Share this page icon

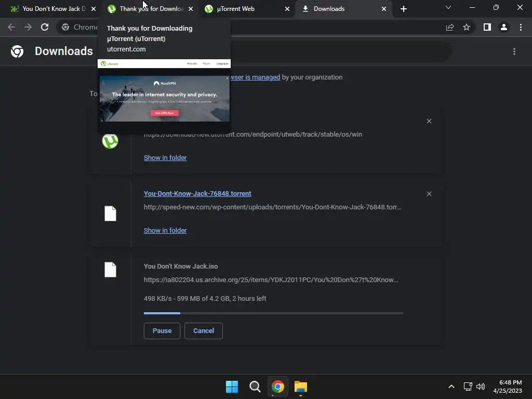coord(450,27)
